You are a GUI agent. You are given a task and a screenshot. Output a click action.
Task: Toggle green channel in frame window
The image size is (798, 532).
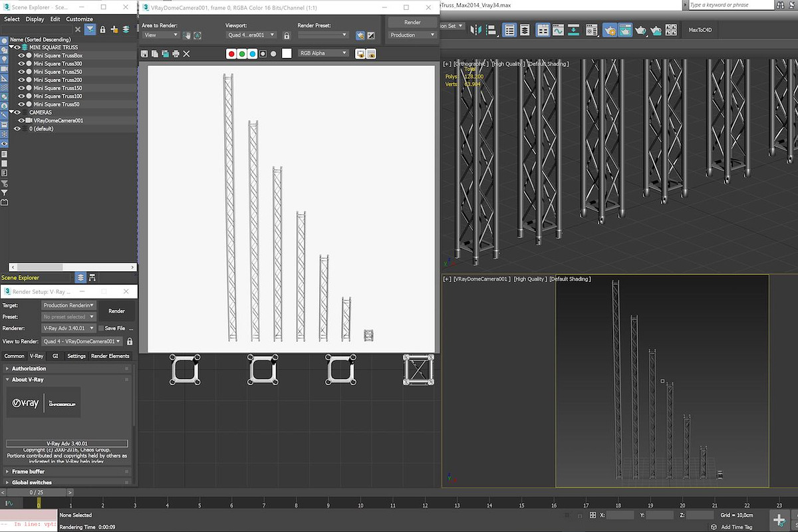click(242, 53)
